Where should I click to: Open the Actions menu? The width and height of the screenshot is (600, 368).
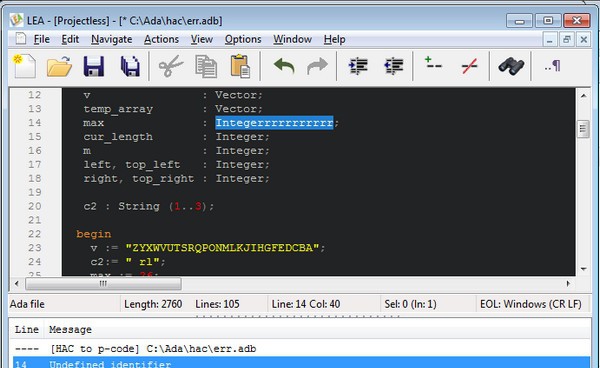pos(161,39)
